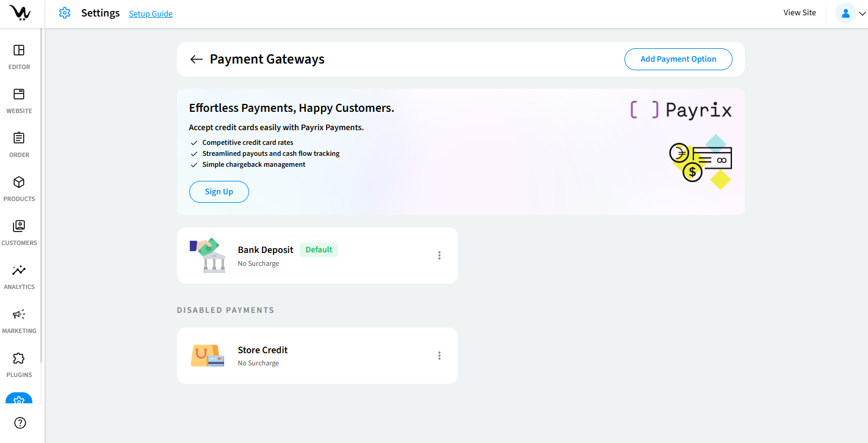Select the Products box icon
868x443 pixels.
[19, 182]
